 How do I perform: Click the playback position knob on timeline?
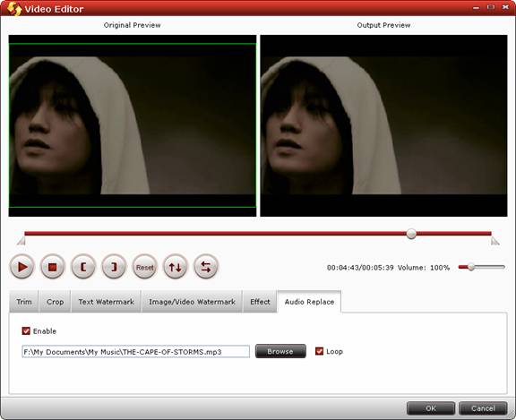(x=411, y=234)
